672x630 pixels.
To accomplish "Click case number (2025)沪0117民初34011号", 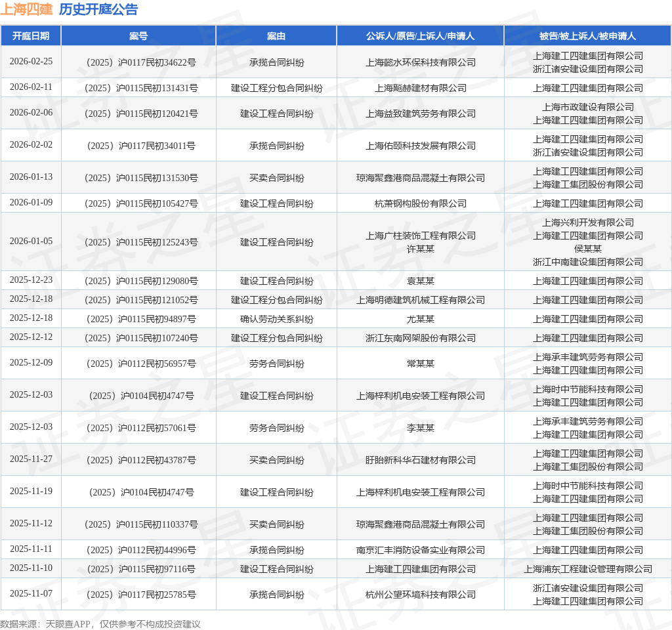I will (141, 146).
